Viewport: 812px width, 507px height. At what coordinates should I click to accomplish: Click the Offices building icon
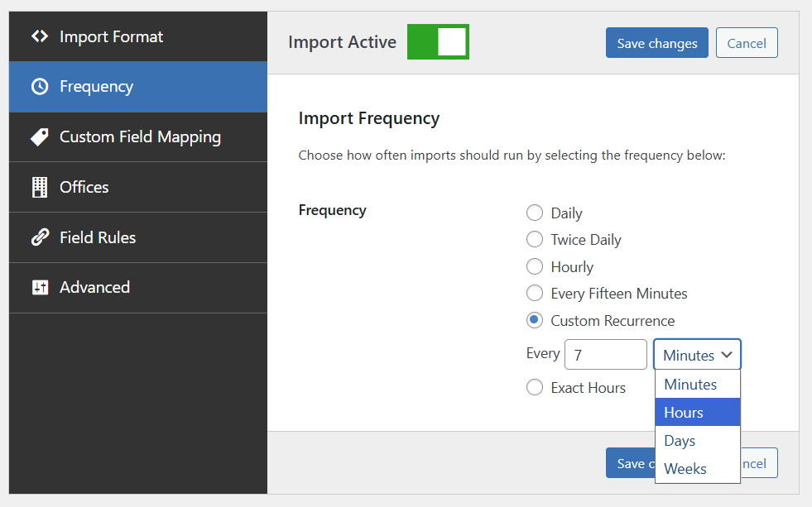point(40,187)
